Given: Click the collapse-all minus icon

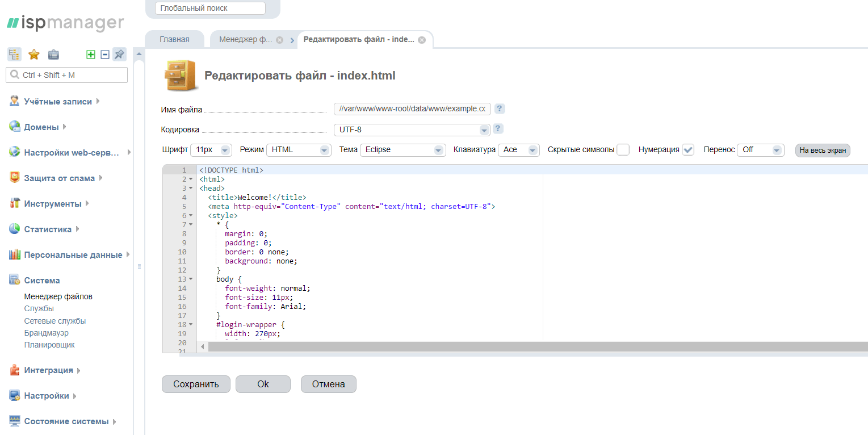Looking at the screenshot, I should coord(104,55).
